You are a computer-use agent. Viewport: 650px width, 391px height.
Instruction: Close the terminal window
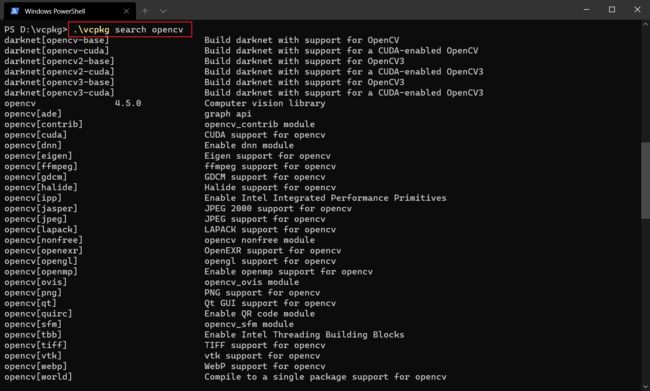tap(637, 10)
